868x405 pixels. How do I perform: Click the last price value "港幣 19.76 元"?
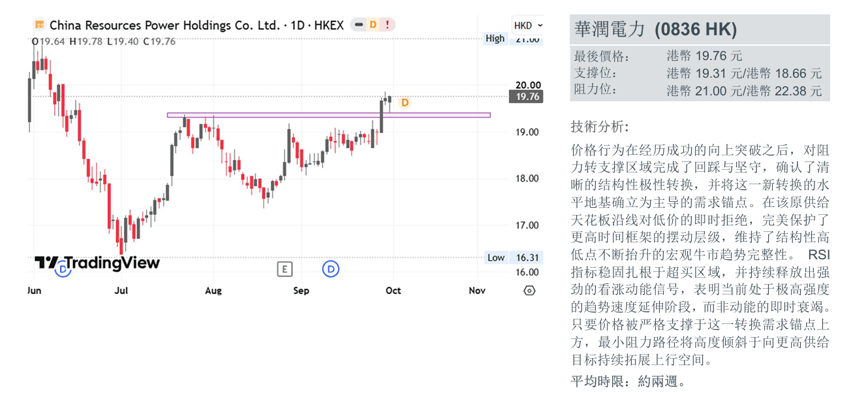704,56
